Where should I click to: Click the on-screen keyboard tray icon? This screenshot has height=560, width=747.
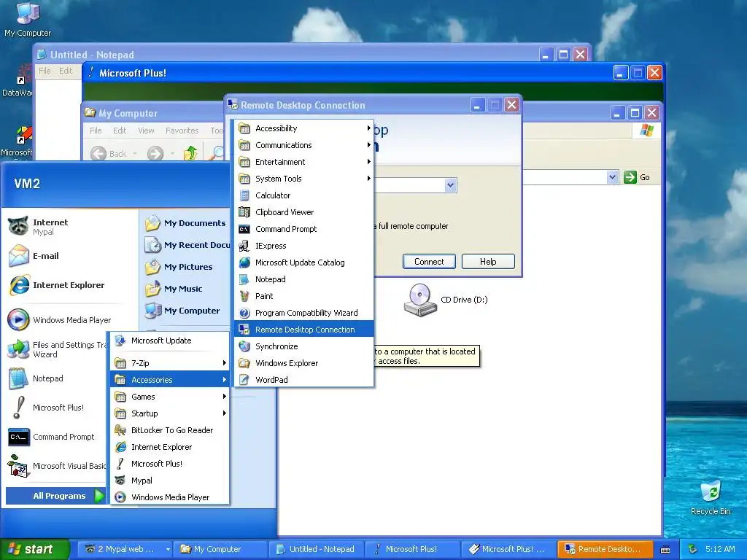coord(665,550)
